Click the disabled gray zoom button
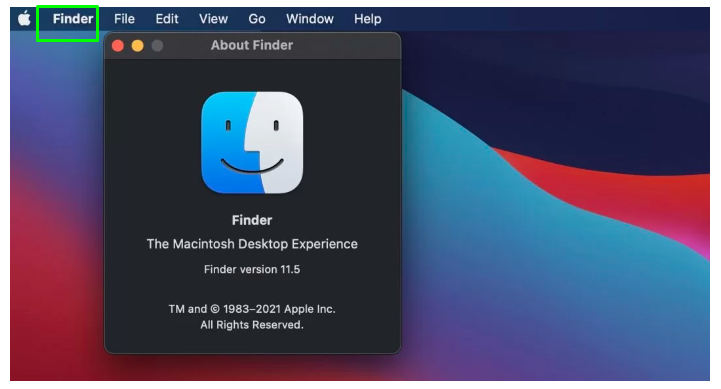The image size is (721, 389). click(x=157, y=46)
